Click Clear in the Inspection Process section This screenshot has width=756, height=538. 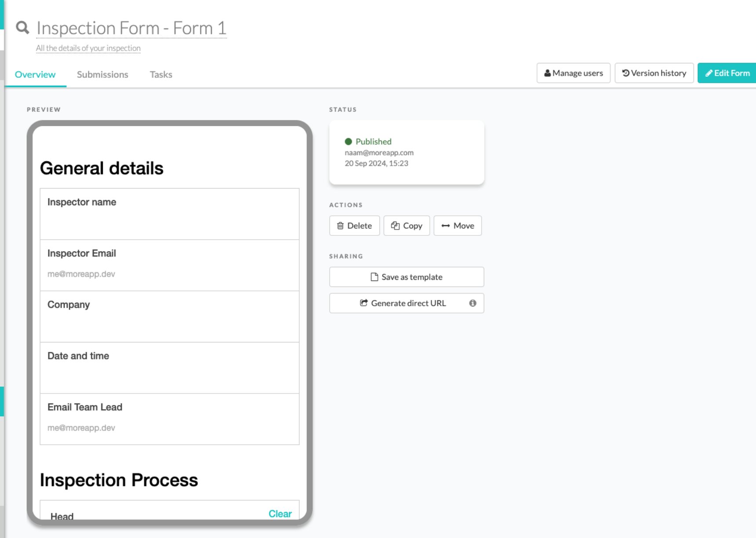(x=280, y=513)
